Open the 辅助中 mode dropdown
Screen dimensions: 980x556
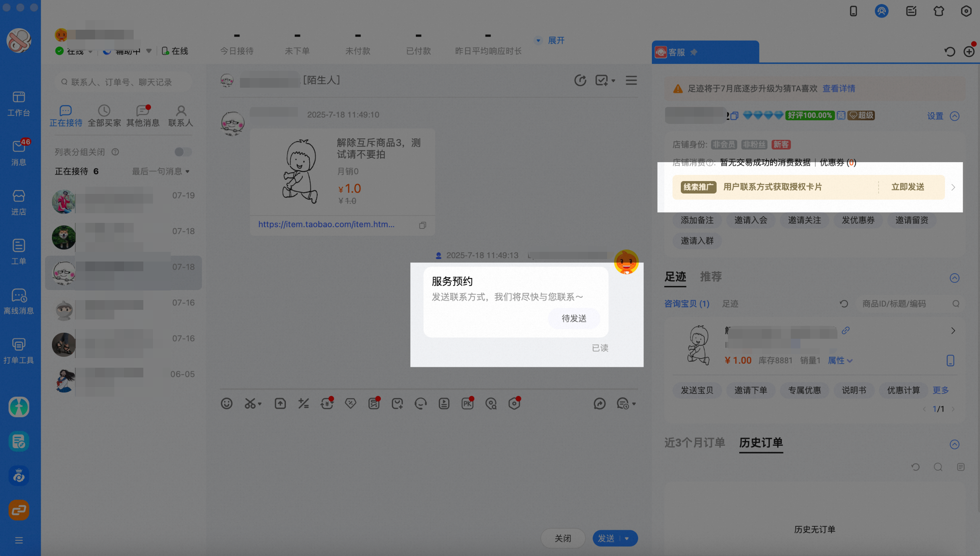[149, 51]
